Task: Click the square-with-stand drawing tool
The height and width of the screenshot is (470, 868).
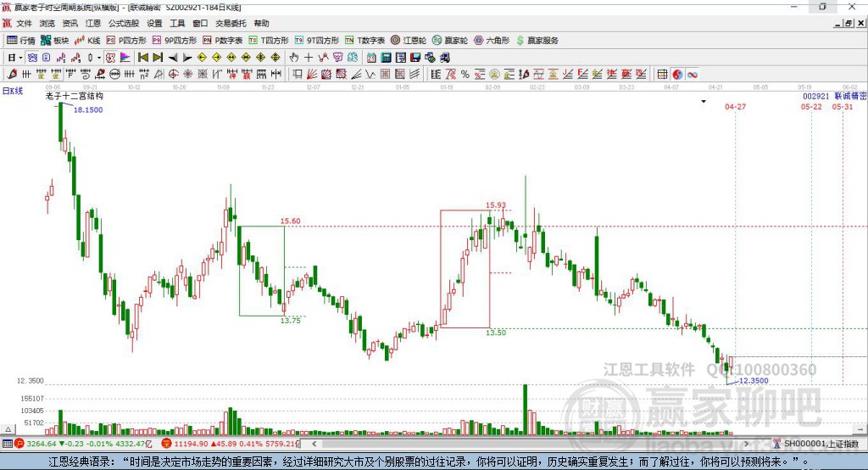Action: pos(298,74)
